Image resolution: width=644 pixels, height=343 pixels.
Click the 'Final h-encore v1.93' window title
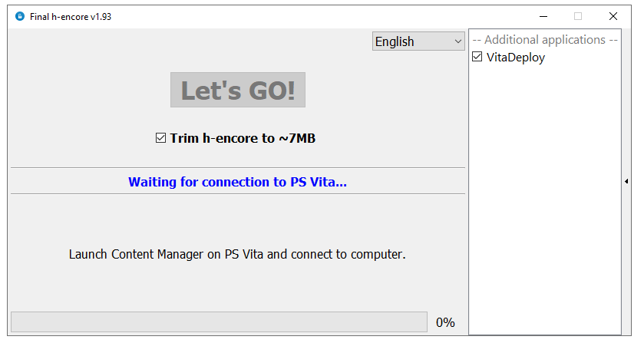[x=71, y=17]
